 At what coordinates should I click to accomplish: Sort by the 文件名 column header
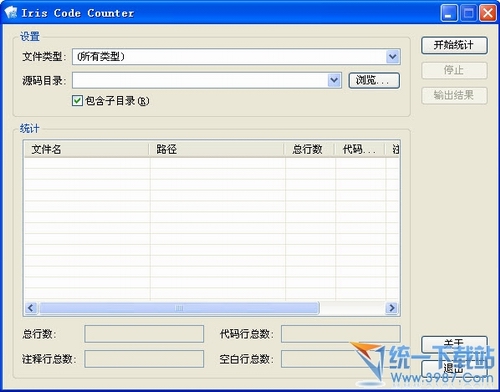pyautogui.click(x=86, y=149)
